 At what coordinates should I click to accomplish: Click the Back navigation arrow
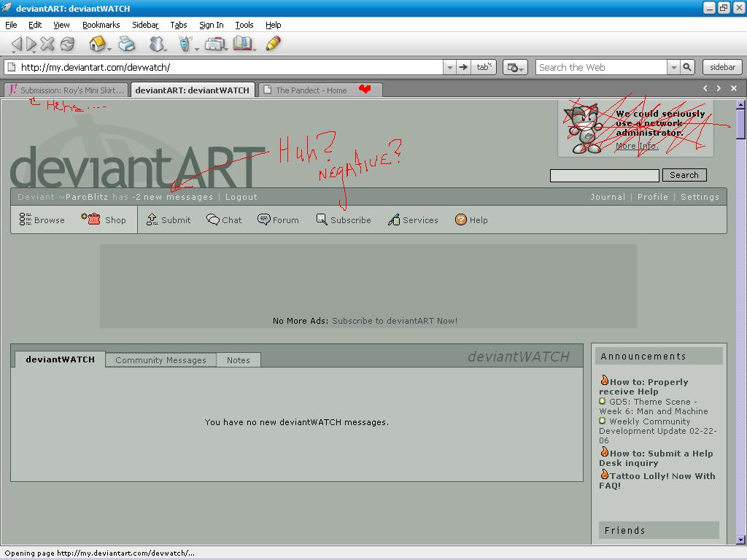click(16, 44)
